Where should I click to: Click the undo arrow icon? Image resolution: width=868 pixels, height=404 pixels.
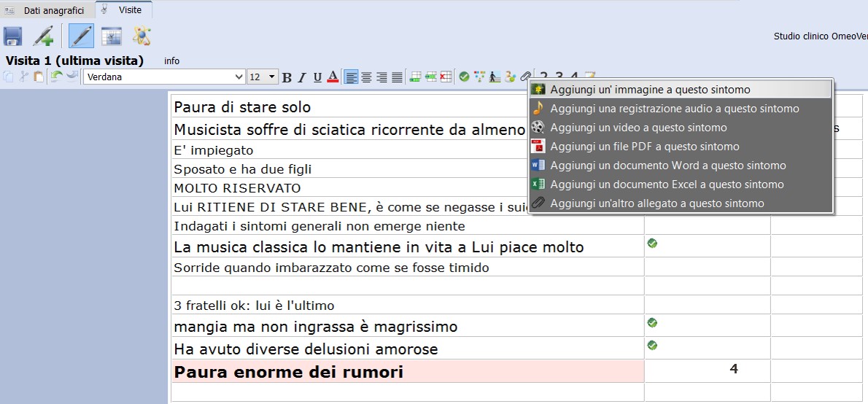coord(56,77)
